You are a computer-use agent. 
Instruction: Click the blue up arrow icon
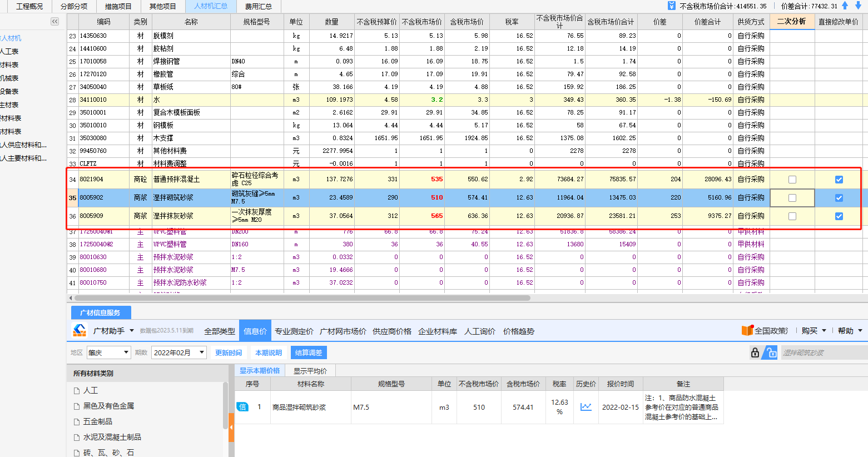pos(845,6)
